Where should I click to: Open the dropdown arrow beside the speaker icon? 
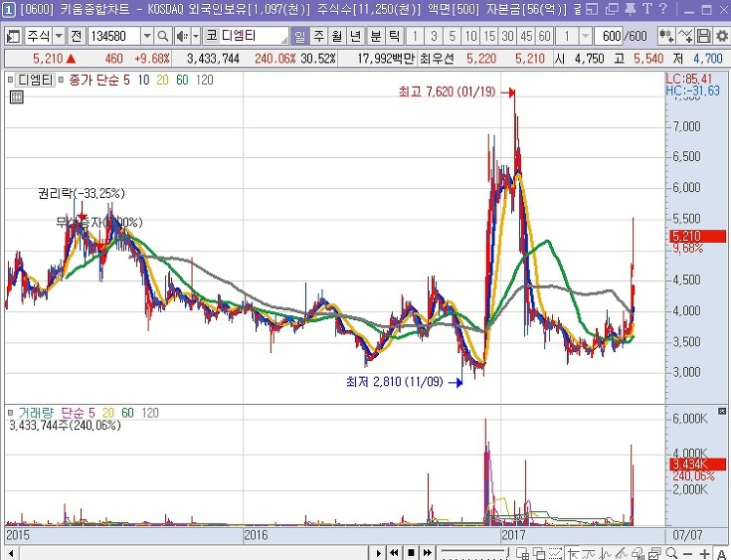195,36
